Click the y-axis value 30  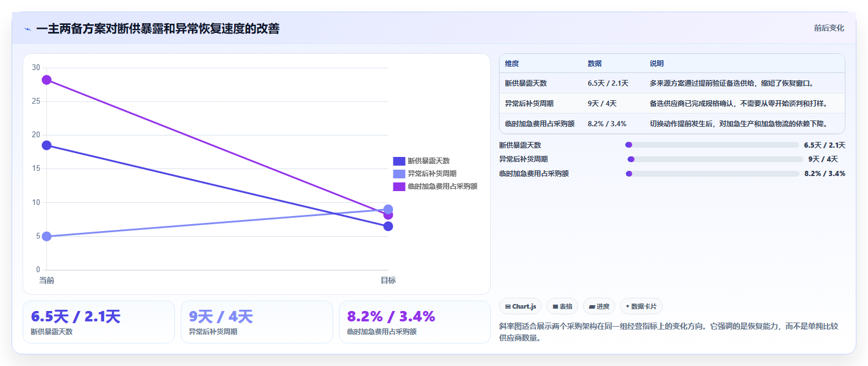[x=36, y=68]
